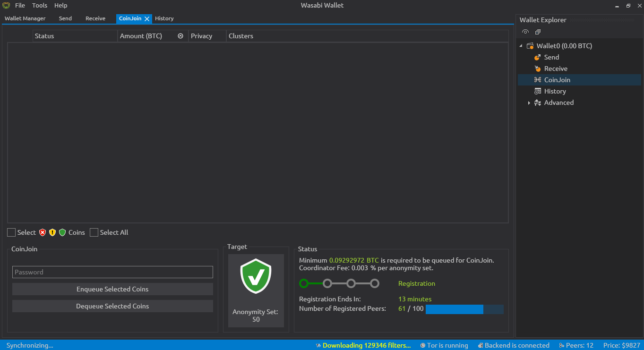Click the registered peers progress bar
Viewport: 644px width, 350px height.
(464, 309)
